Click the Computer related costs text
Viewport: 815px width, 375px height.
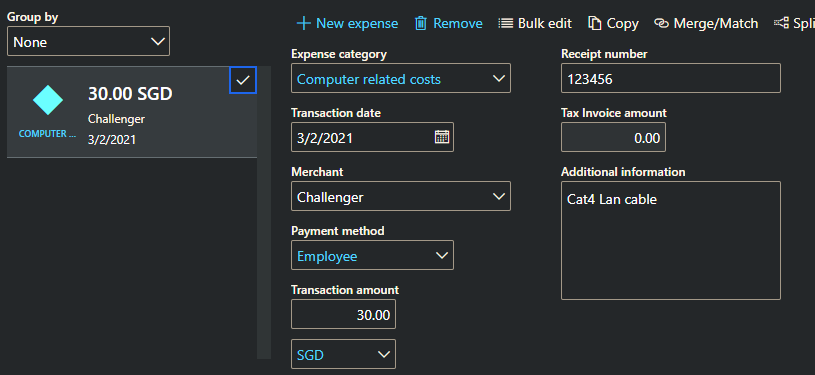coord(369,80)
